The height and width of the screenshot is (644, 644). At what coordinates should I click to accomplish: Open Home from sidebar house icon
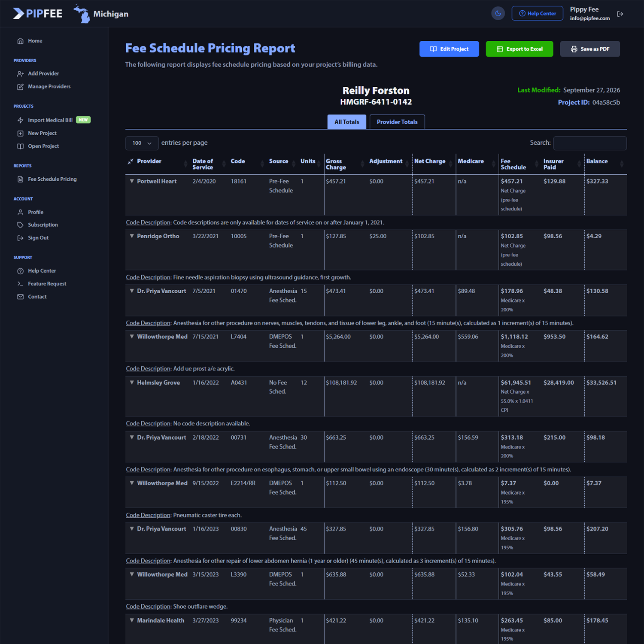pos(20,41)
